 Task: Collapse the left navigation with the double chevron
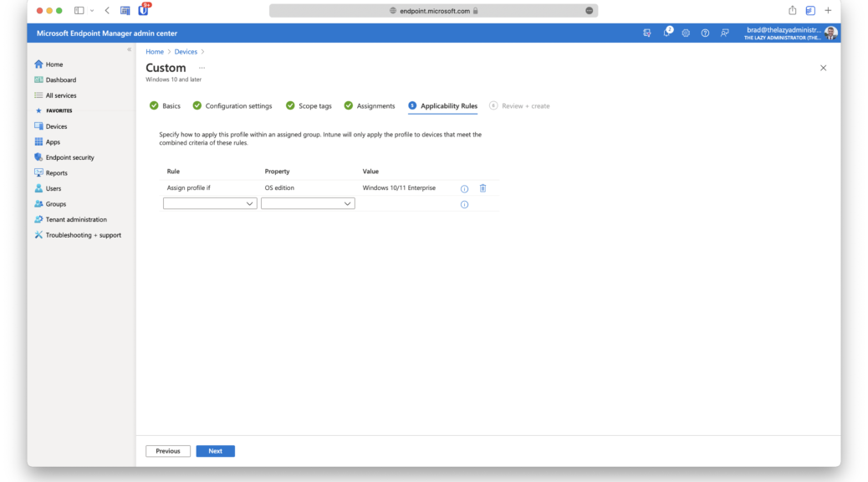point(129,49)
